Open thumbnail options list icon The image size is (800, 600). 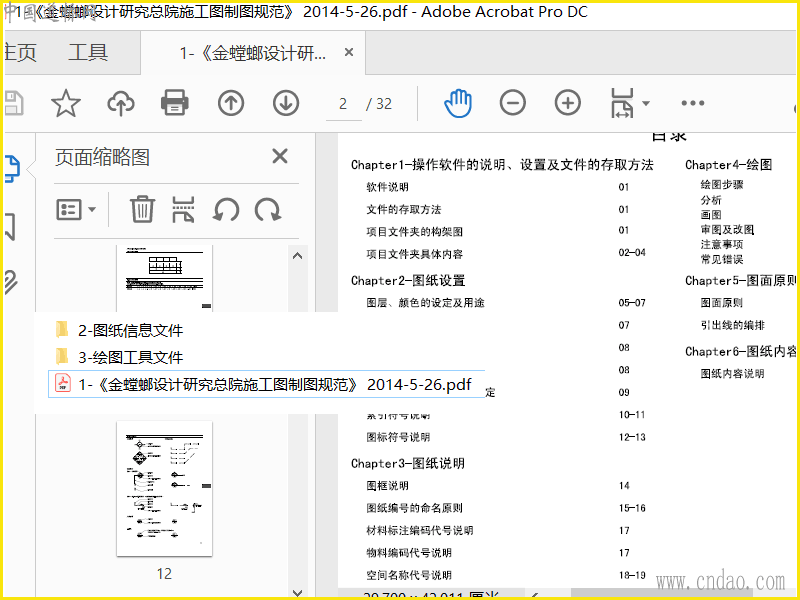69,209
